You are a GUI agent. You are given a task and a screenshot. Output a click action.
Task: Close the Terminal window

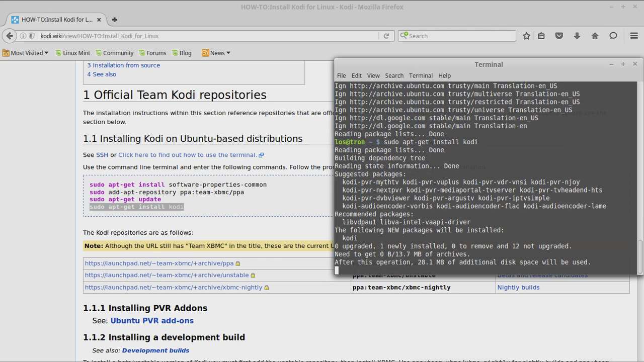tap(635, 64)
